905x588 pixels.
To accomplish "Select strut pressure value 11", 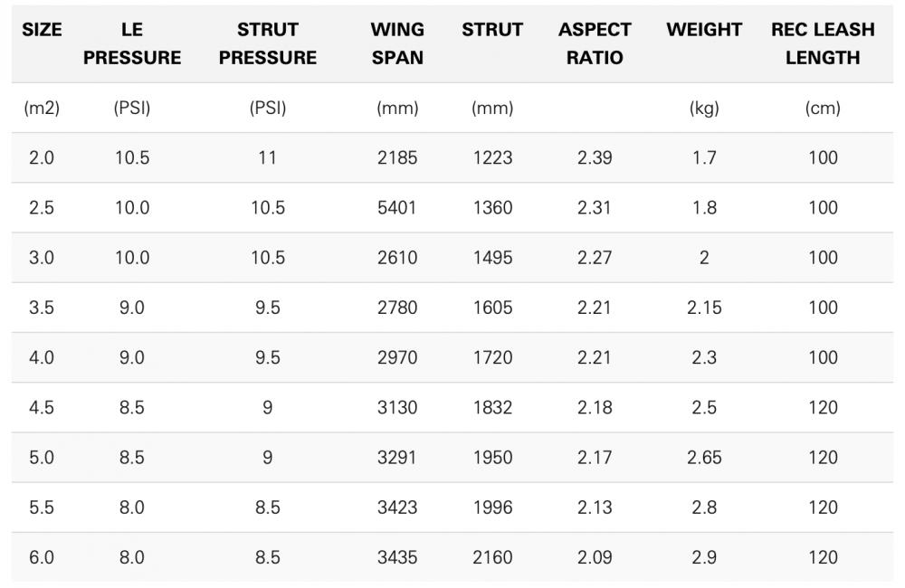I will (267, 158).
